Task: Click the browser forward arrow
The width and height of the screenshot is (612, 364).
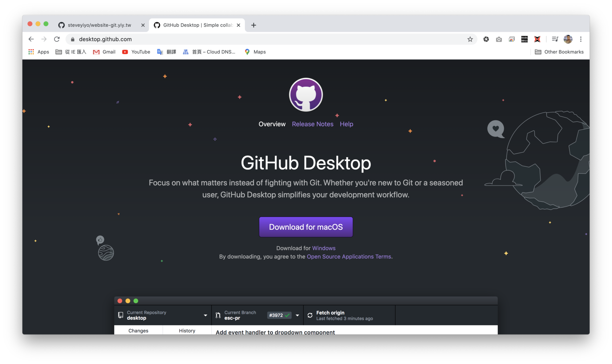Action: pyautogui.click(x=44, y=39)
